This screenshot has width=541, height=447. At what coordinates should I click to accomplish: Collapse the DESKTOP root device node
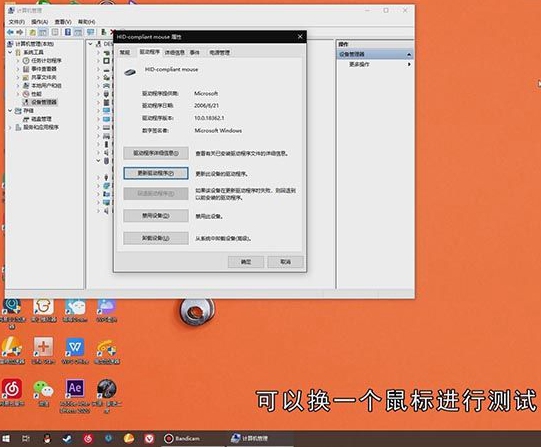click(x=90, y=44)
